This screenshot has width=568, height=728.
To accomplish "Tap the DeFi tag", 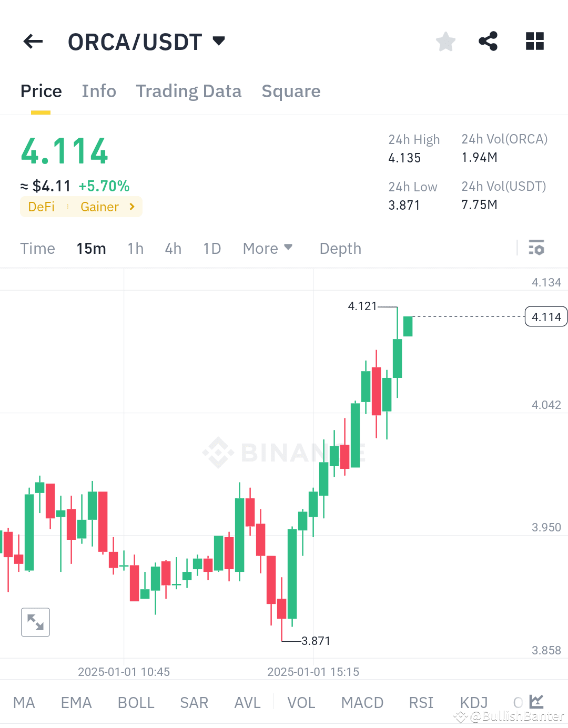I will tap(41, 207).
